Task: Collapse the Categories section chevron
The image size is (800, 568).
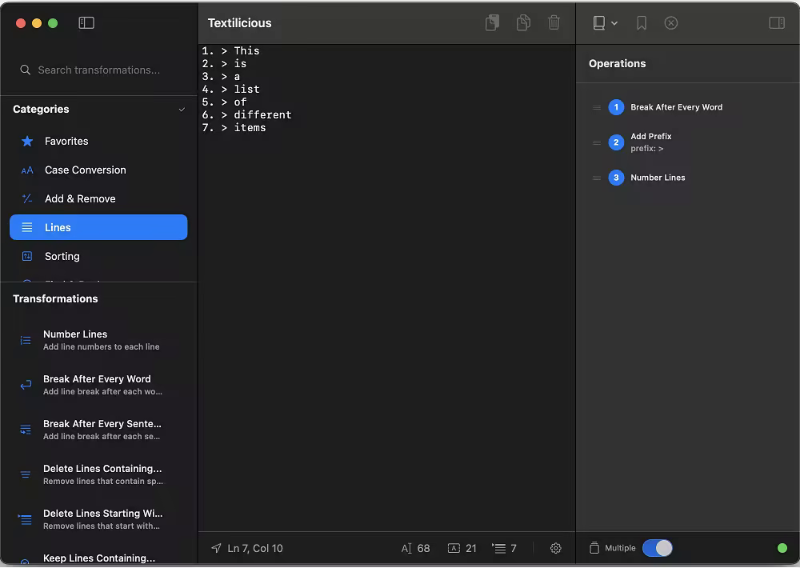Action: [181, 109]
